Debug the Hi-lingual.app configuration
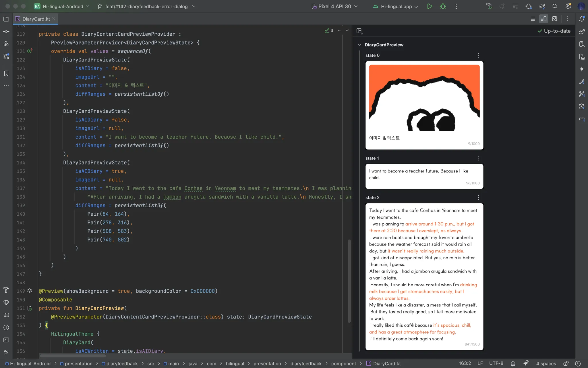Image resolution: width=588 pixels, height=368 pixels. coord(443,6)
